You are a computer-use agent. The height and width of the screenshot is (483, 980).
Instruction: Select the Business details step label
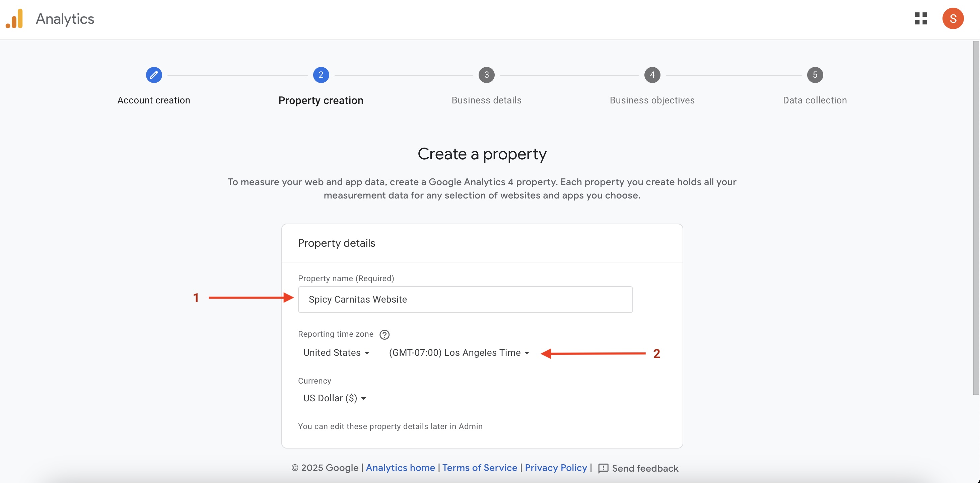click(486, 100)
